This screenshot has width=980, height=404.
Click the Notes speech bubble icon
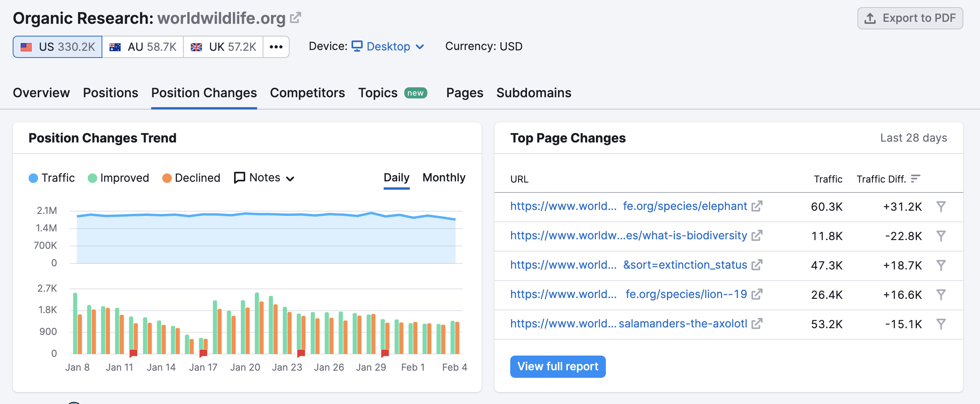[239, 178]
